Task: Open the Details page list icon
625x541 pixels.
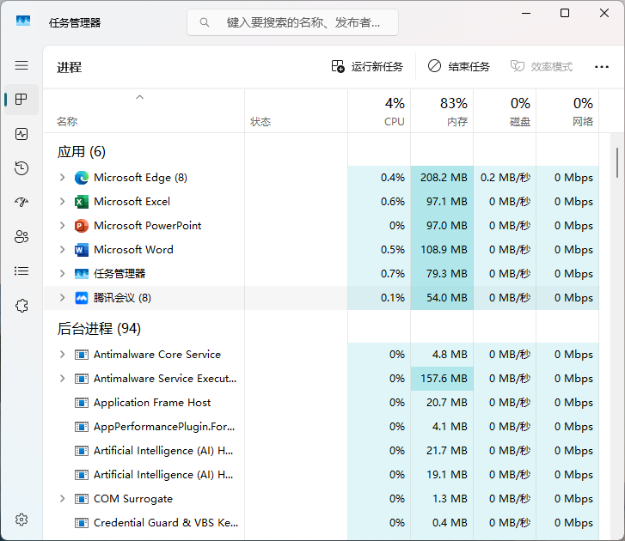Action: 21,271
